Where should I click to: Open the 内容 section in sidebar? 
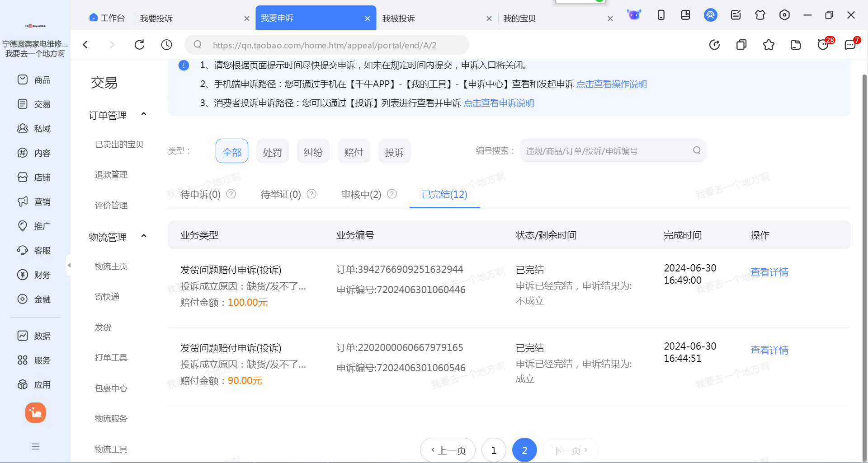pos(34,153)
